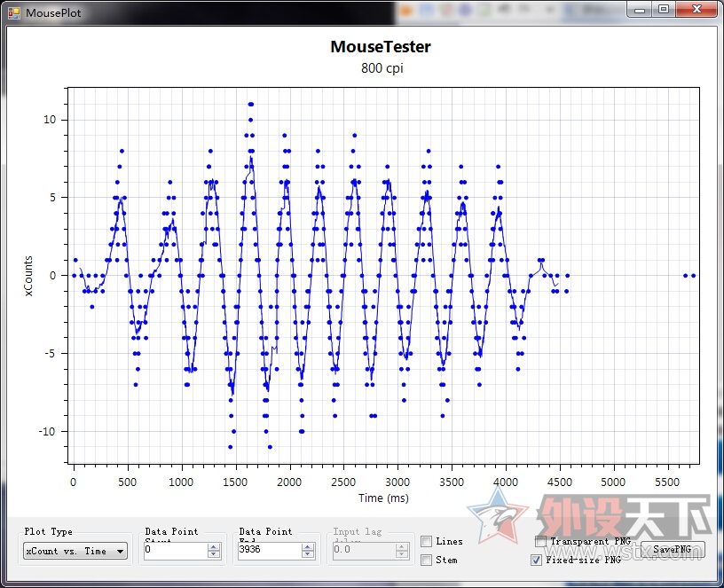724x588 pixels.
Task: Decrease Data Point End with down arrow
Action: click(x=308, y=554)
